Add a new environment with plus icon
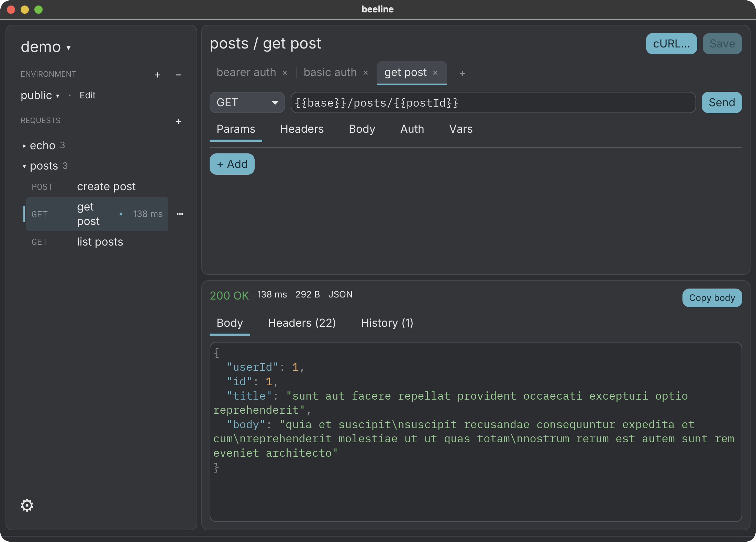756x542 pixels. (x=157, y=75)
